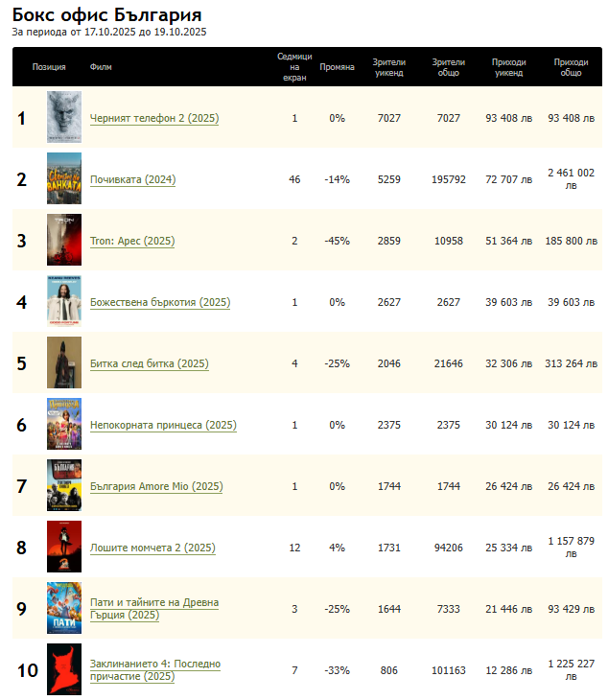Click the Черният телефон 2 poster thumbnail
Screen dimensions: 608x700
point(64,117)
